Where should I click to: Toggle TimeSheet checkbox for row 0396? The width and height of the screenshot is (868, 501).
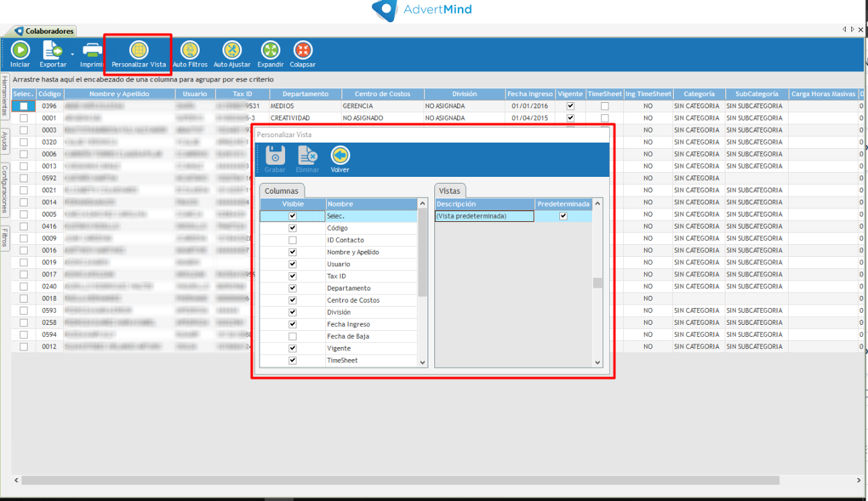[604, 106]
